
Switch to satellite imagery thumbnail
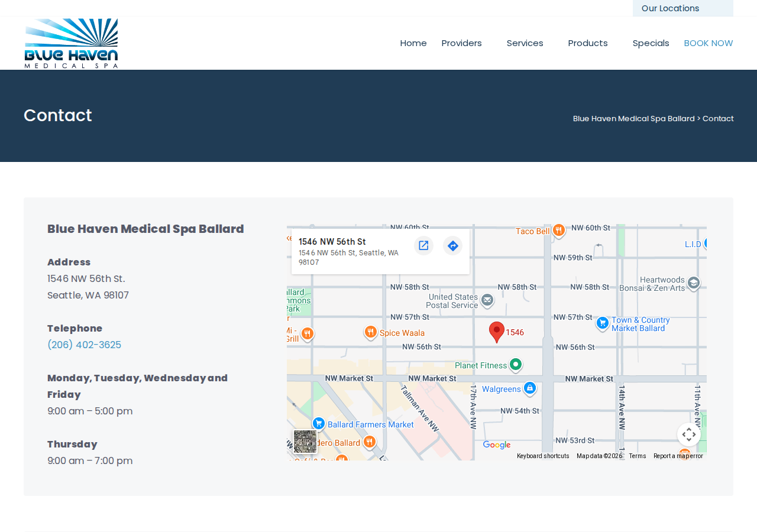305,442
